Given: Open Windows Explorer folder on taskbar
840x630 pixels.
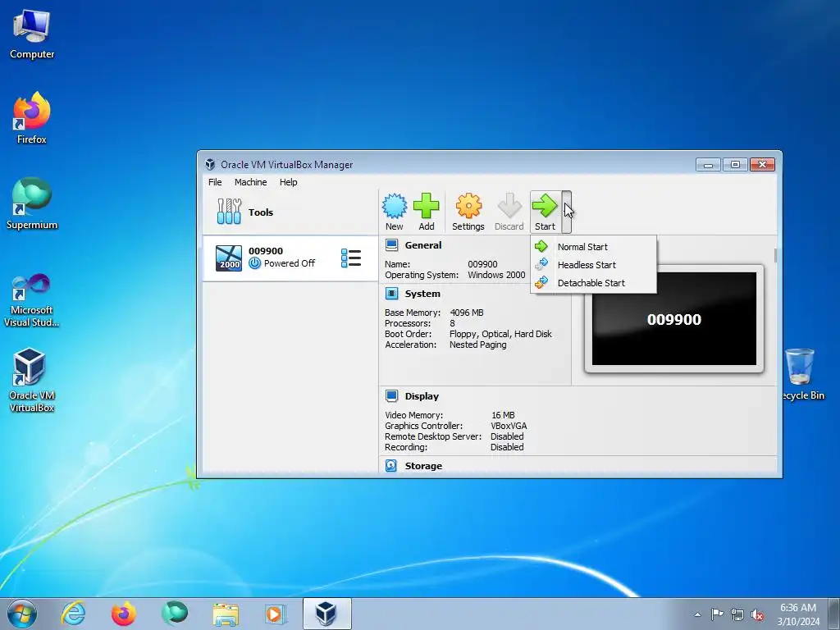Looking at the screenshot, I should (226, 614).
